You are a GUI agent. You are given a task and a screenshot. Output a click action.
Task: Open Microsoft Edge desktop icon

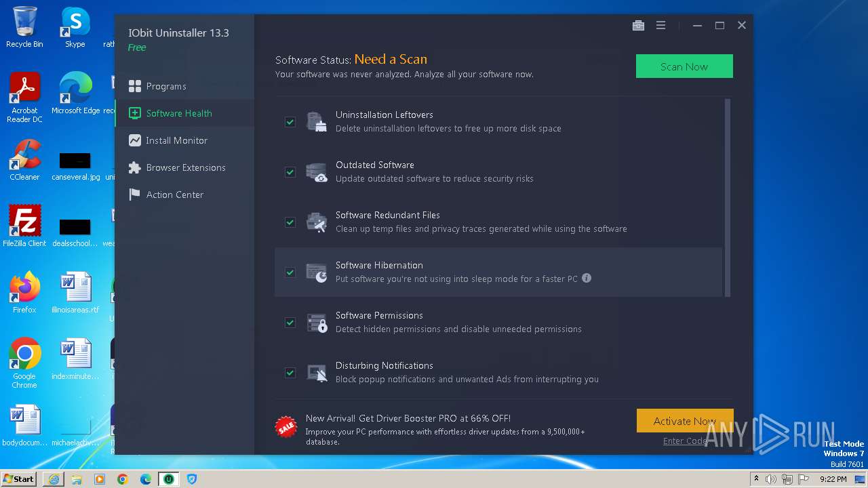point(75,93)
